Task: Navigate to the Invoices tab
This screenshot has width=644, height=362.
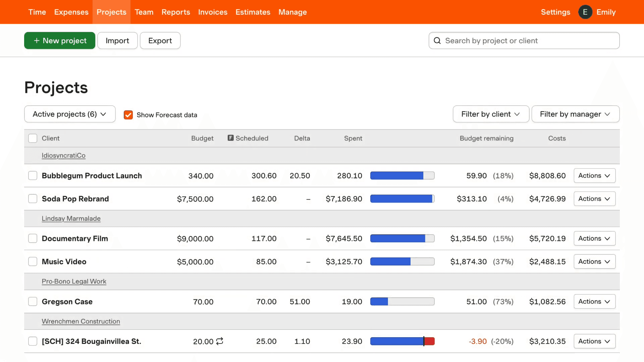Action: point(213,12)
